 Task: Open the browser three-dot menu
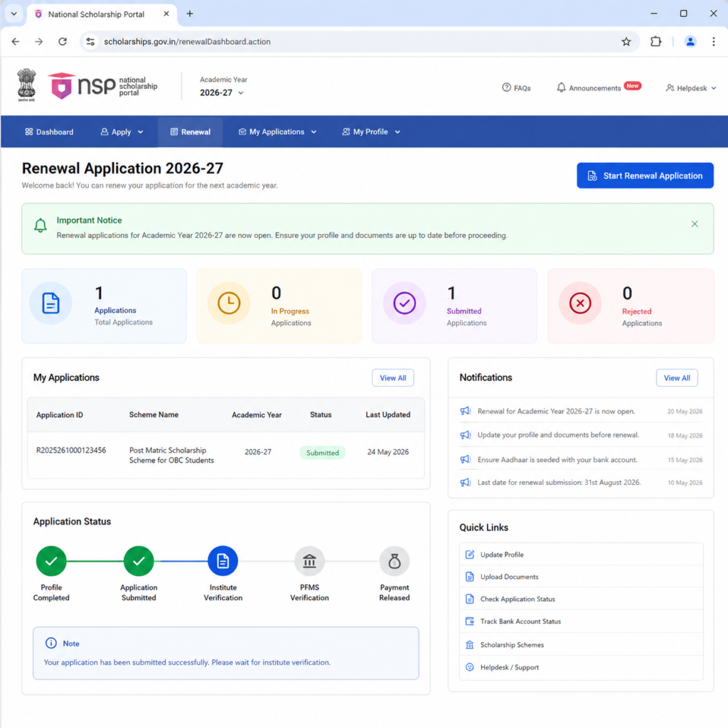[714, 42]
